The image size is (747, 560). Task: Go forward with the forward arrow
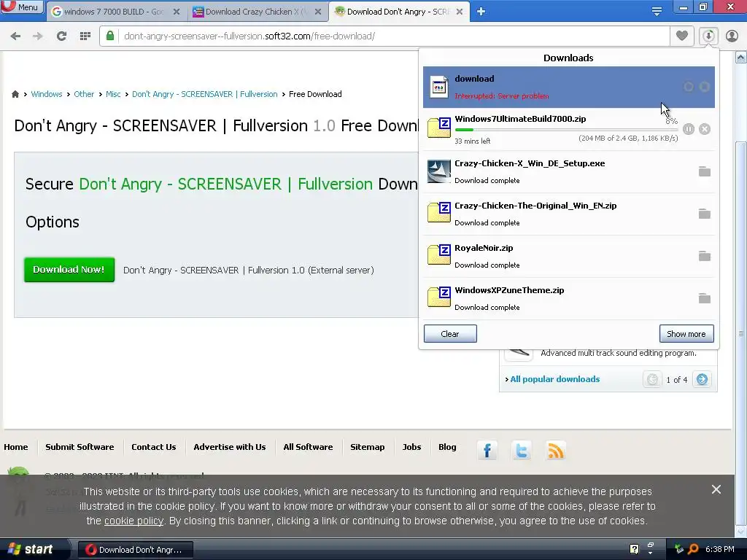[38, 36]
